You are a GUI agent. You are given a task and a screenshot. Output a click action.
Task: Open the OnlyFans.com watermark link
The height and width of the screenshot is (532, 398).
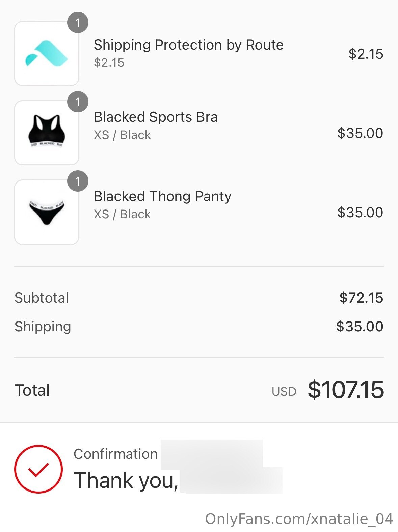299,519
